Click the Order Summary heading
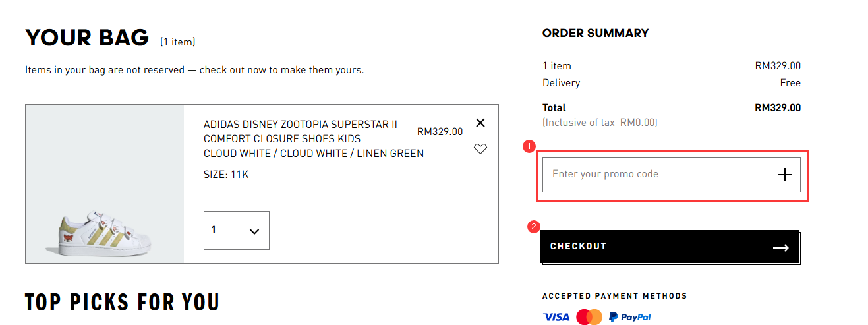Viewport: 868px width, 325px height. 595,33
